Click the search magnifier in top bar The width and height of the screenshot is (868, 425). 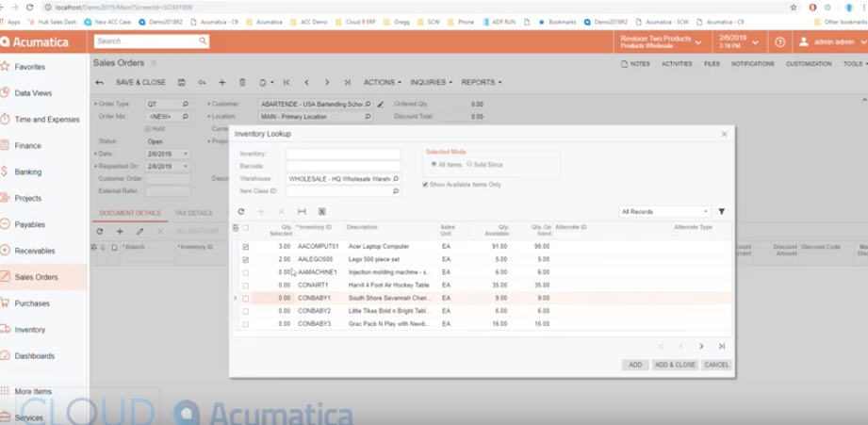pos(203,41)
